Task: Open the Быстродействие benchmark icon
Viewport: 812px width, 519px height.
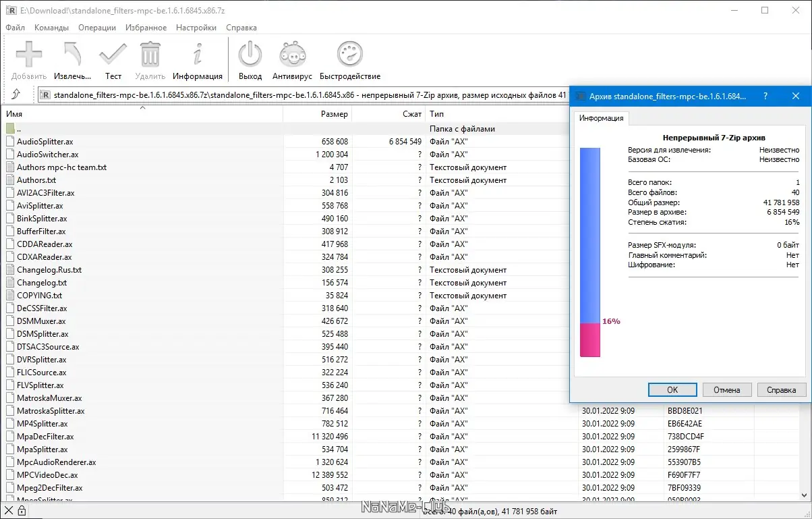Action: pos(349,60)
